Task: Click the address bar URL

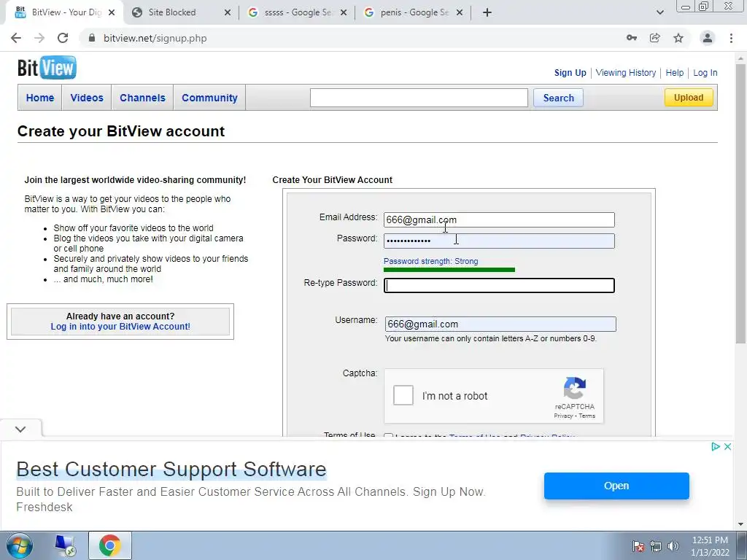Action: tap(155, 38)
